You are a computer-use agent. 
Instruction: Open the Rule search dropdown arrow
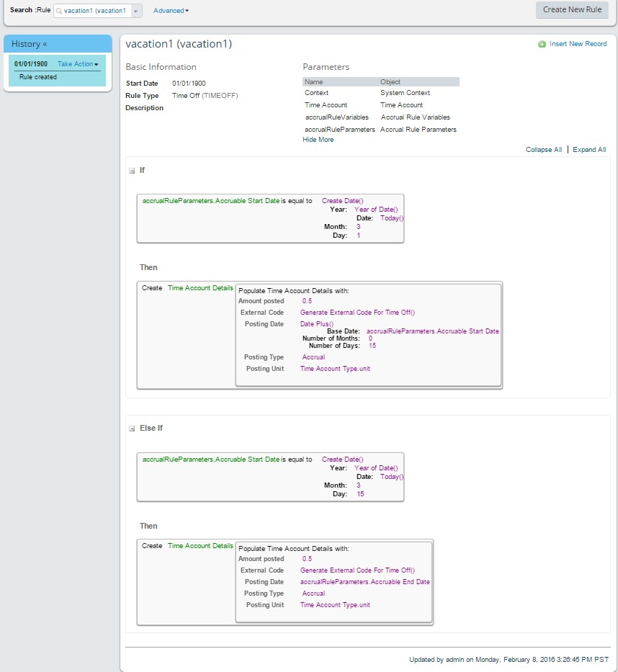coord(136,11)
